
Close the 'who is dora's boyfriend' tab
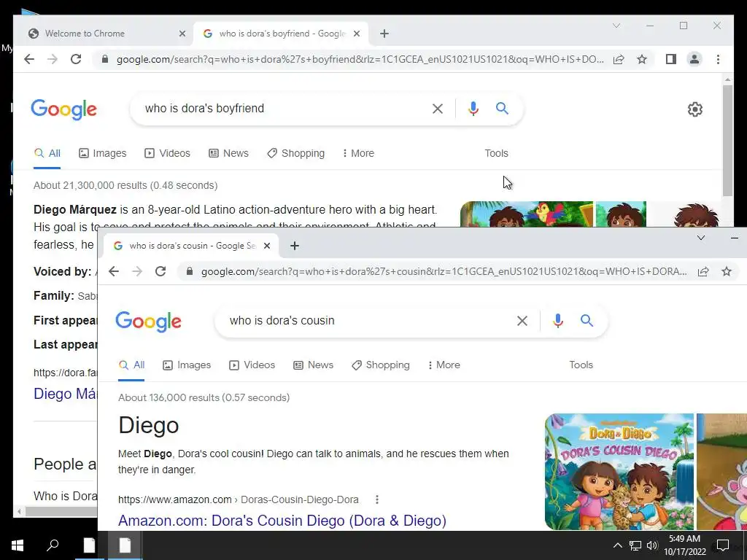357,34
